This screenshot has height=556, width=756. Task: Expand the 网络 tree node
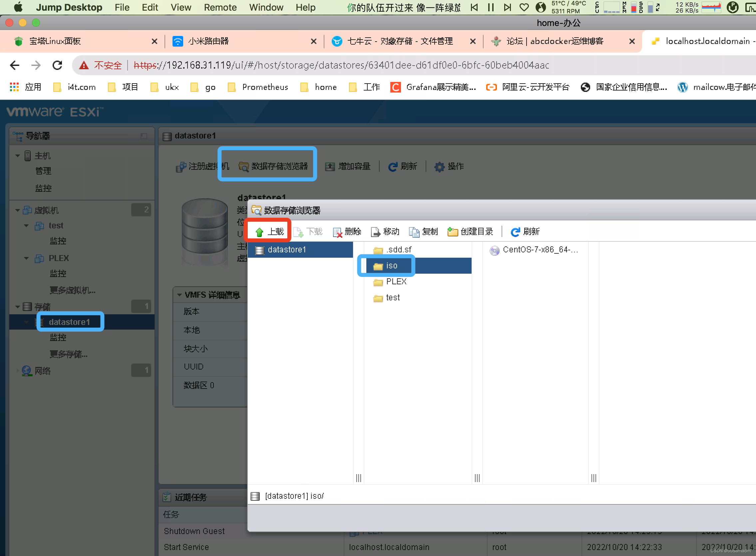18,371
